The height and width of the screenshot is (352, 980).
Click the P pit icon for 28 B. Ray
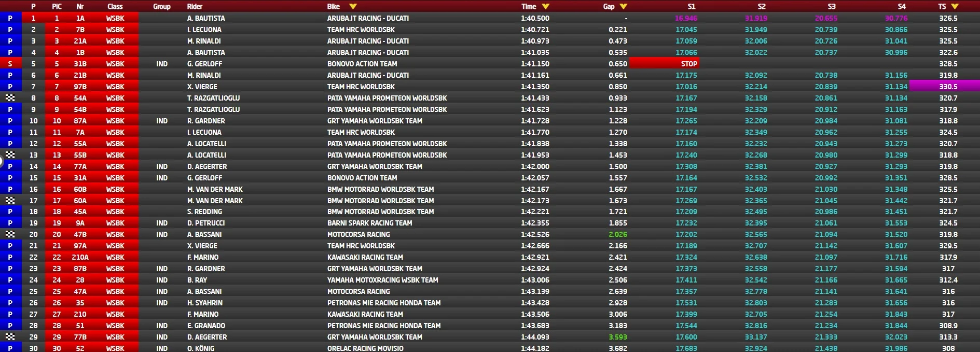click(x=10, y=280)
